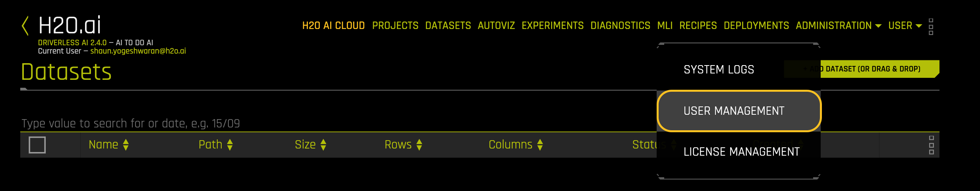Switch to the AutoViz tab

496,26
